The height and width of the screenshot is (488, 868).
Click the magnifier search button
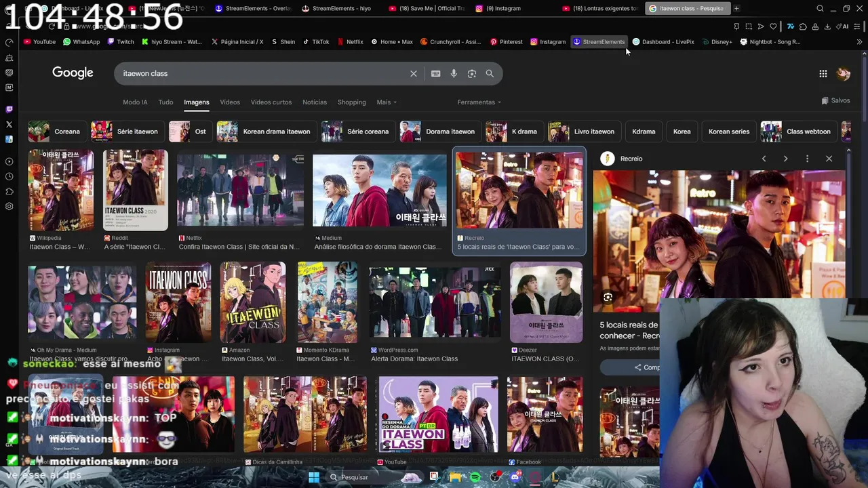tap(490, 73)
